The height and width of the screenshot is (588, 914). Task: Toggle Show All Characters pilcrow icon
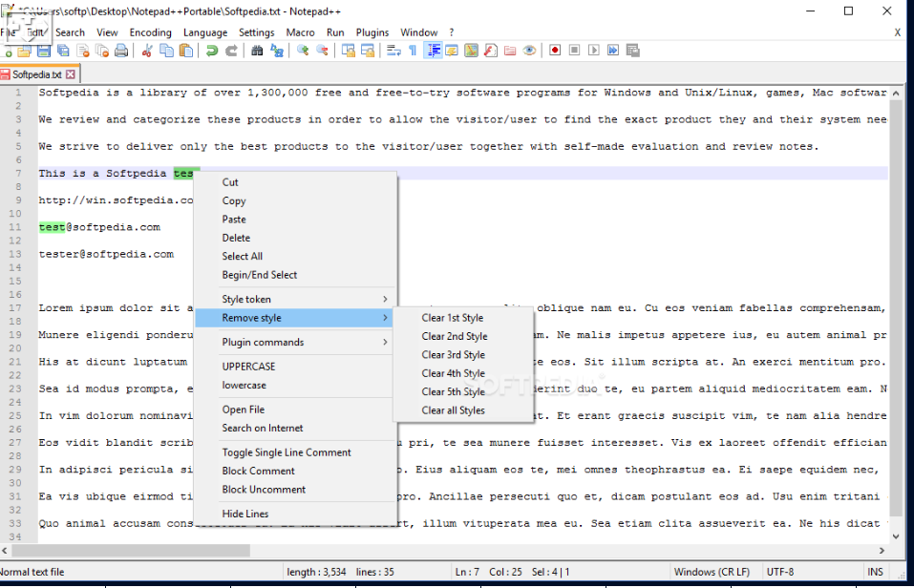tap(413, 52)
